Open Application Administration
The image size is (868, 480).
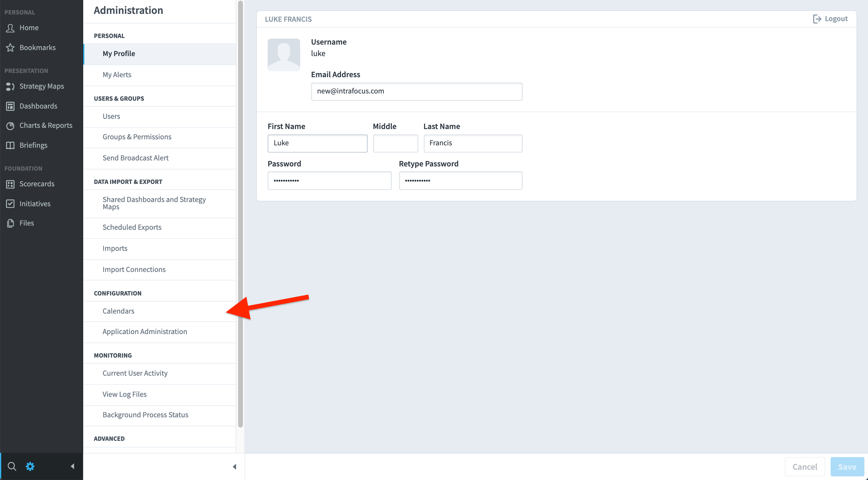(159, 332)
